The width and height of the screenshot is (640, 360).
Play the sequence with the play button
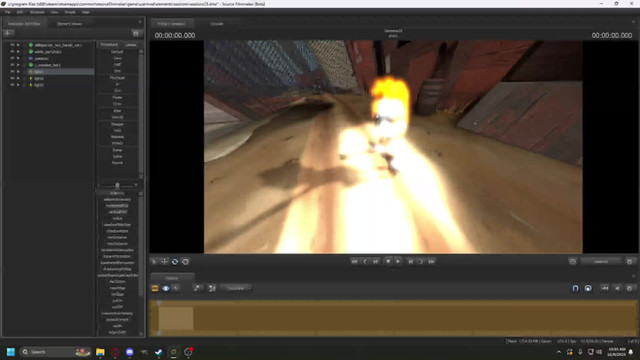click(398, 261)
